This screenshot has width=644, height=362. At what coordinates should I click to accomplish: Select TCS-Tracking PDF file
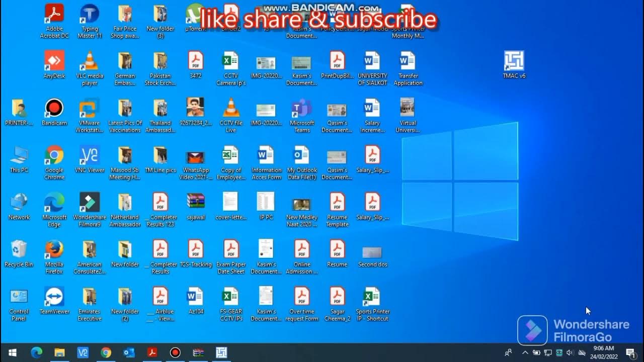pos(196,254)
